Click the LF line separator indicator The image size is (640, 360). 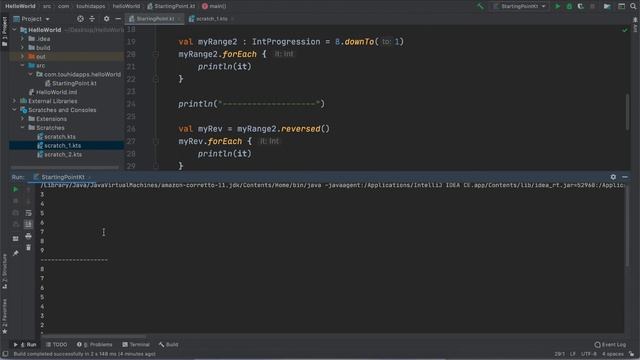point(573,354)
